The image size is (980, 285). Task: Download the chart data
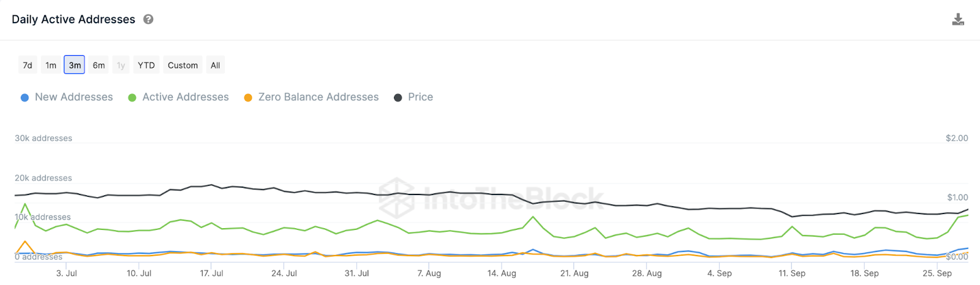(958, 20)
